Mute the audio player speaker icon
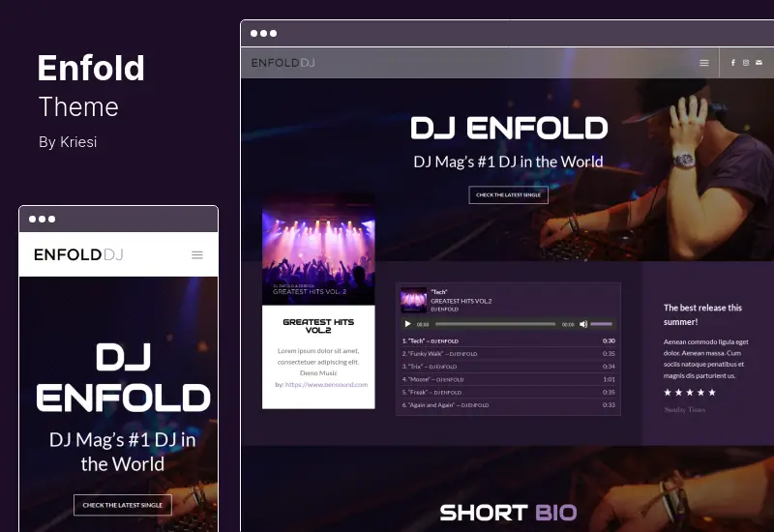 coord(583,324)
